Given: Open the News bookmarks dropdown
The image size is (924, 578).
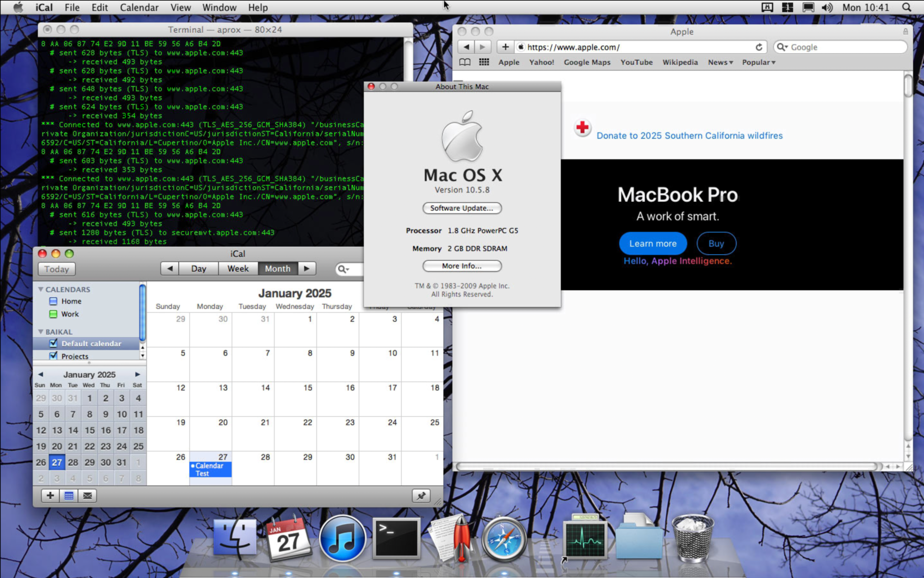Looking at the screenshot, I should (720, 62).
